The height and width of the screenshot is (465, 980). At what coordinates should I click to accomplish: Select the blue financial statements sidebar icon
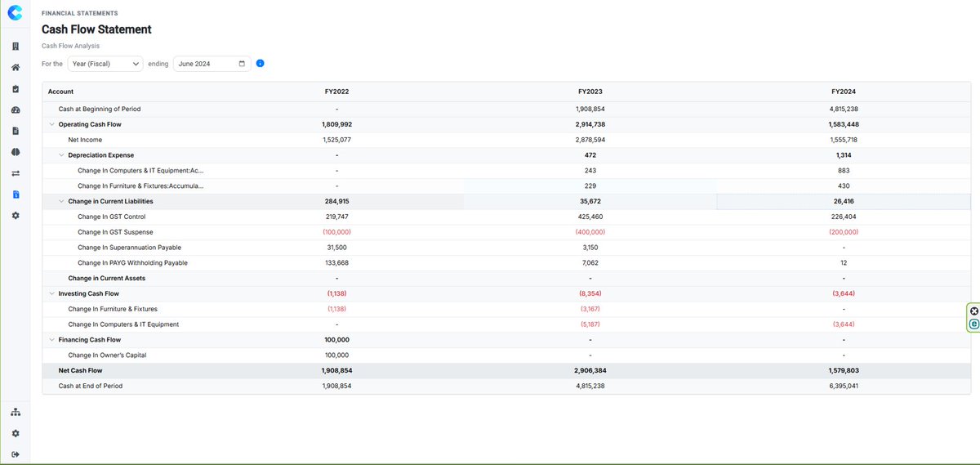(x=15, y=194)
